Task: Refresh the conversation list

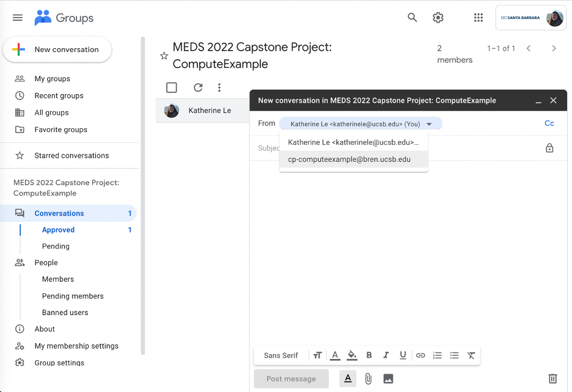Action: 198,87
